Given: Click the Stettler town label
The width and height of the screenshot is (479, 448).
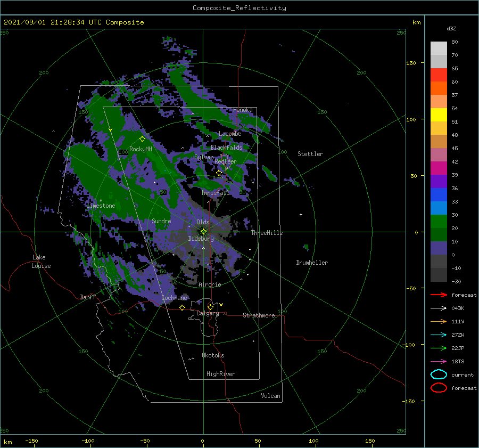Looking at the screenshot, I should click(310, 154).
